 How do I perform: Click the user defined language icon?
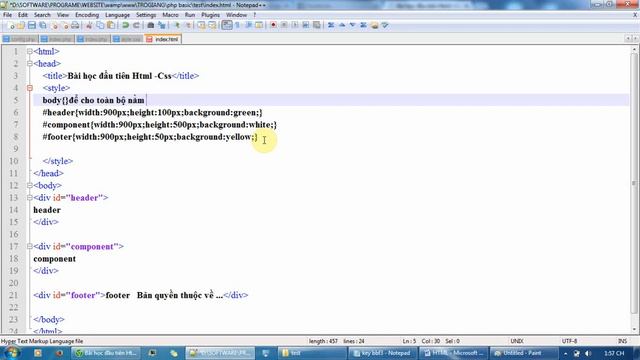pyautogui.click(x=259, y=25)
